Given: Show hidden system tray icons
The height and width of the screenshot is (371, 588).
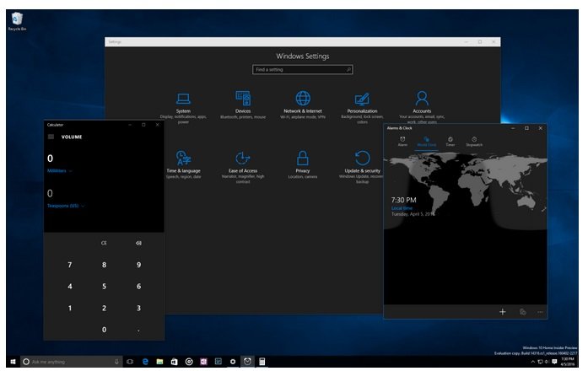Looking at the screenshot, I should [x=532, y=362].
